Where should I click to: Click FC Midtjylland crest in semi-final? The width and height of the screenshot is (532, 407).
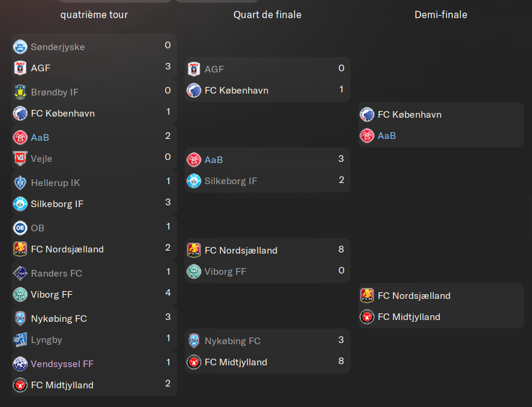[x=367, y=317]
